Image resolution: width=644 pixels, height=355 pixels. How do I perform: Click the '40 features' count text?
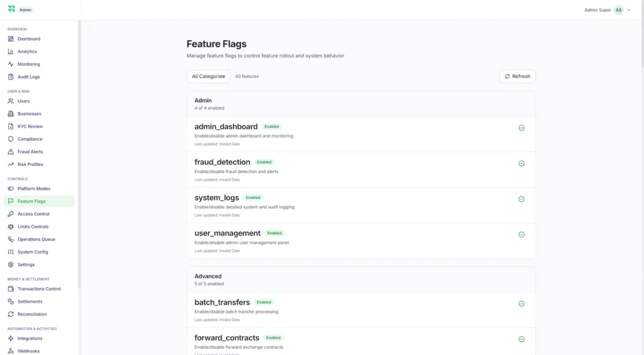(x=247, y=76)
